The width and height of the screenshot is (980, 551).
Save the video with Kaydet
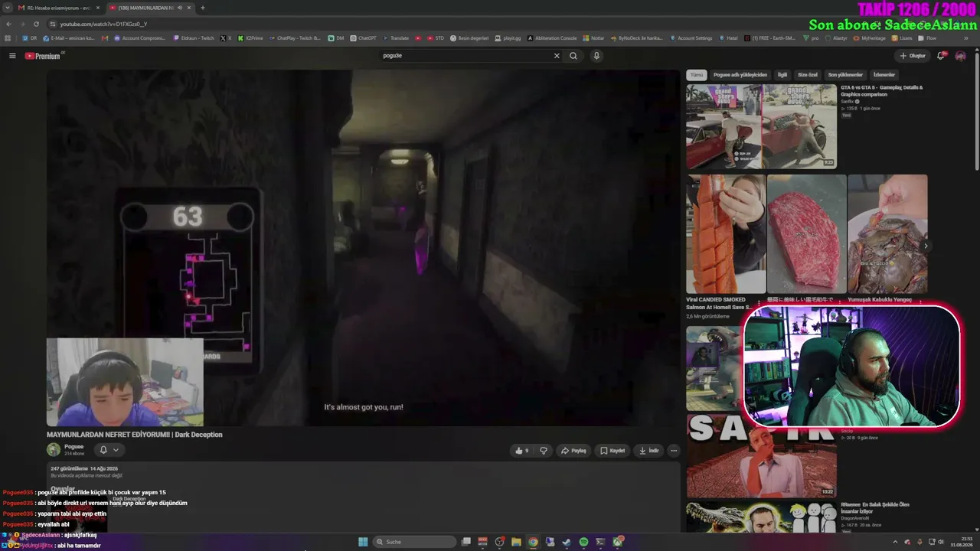pyautogui.click(x=612, y=451)
